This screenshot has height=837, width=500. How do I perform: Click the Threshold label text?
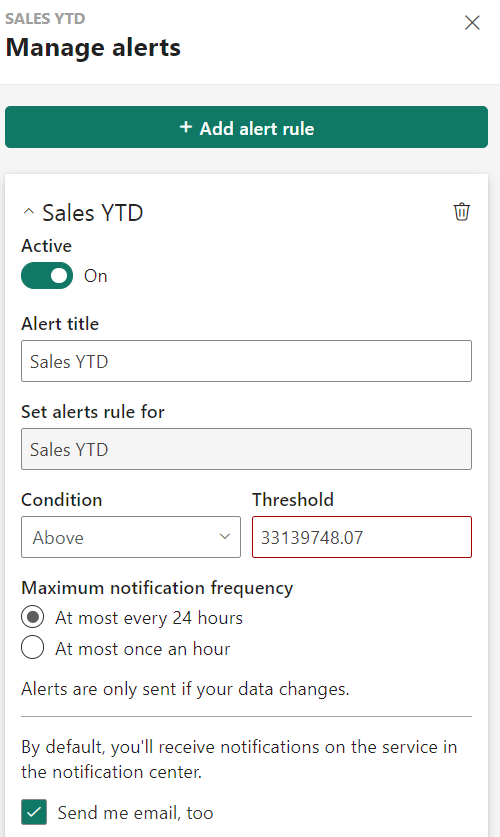coord(293,500)
